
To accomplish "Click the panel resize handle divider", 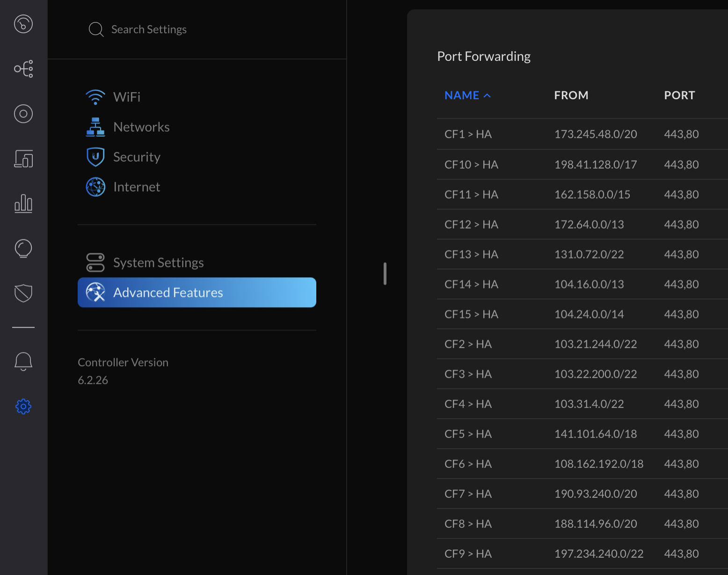I will (x=385, y=273).
